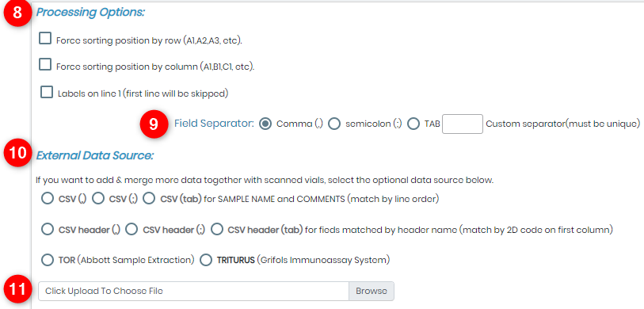Select CSV header (,) option
This screenshot has height=309, width=644.
click(x=48, y=229)
